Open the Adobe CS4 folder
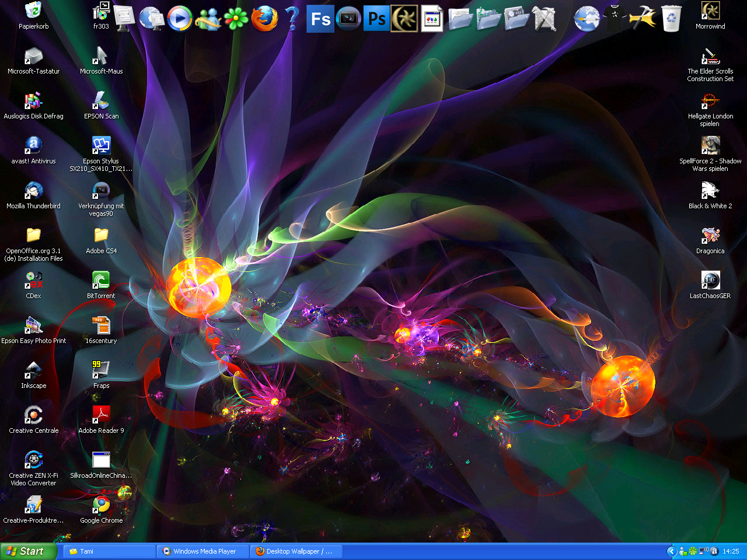Screen dimensions: 747x560 click(101, 236)
